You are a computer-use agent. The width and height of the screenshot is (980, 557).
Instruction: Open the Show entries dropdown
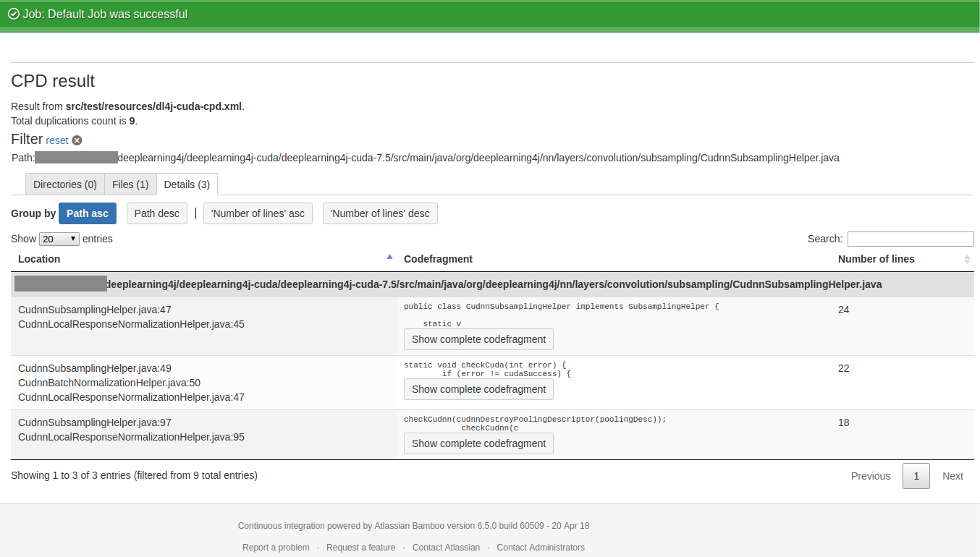click(59, 238)
